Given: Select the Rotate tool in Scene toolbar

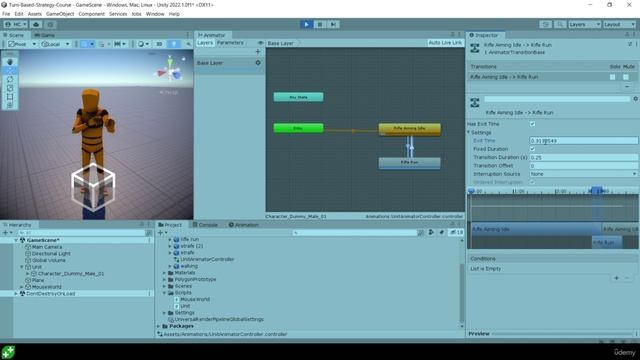Looking at the screenshot, I should coord(10,79).
